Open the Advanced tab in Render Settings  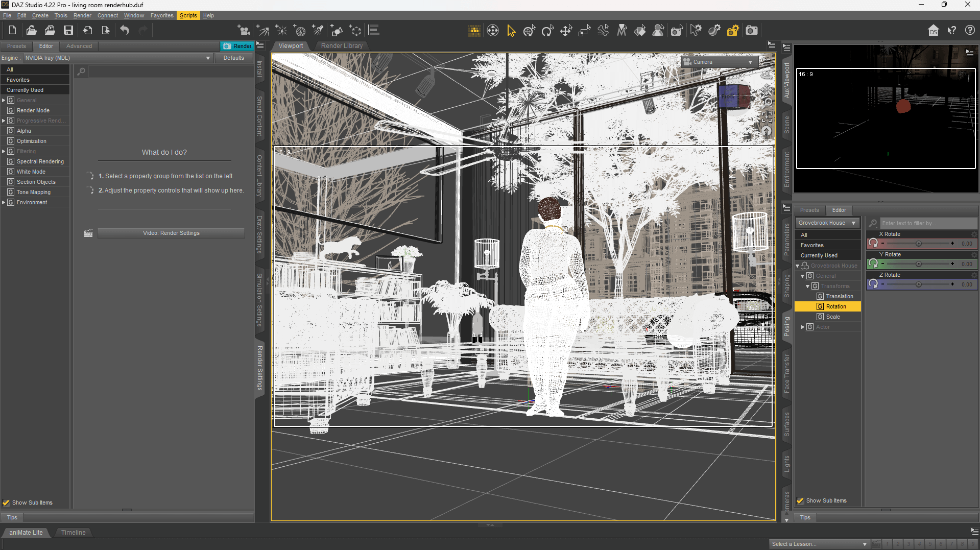coord(79,46)
